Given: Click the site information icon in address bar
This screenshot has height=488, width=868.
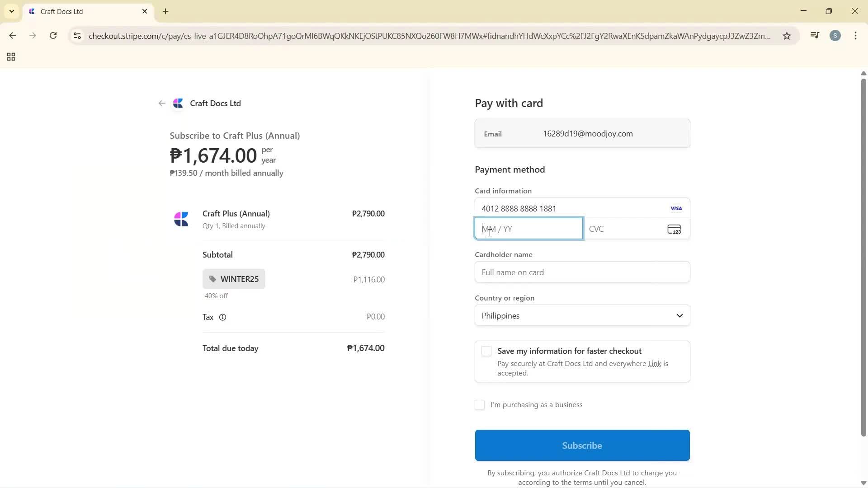Looking at the screenshot, I should [77, 36].
